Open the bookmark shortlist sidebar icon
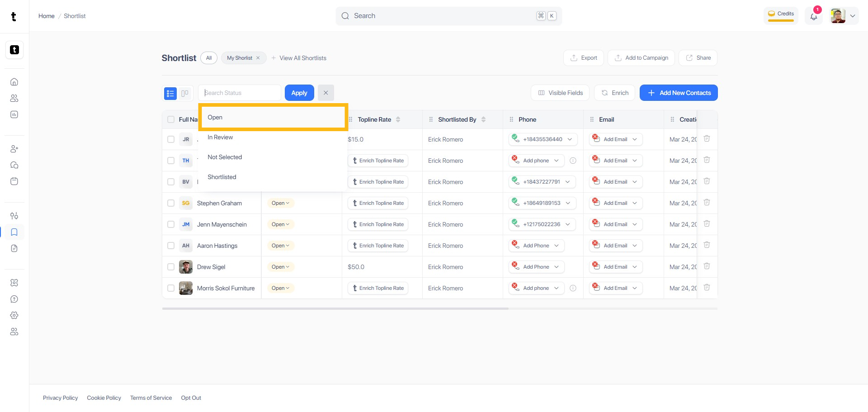This screenshot has width=868, height=412. coord(14,232)
